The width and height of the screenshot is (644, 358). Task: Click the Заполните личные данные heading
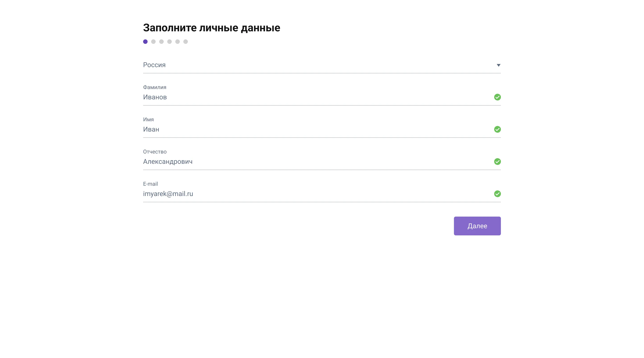(212, 28)
